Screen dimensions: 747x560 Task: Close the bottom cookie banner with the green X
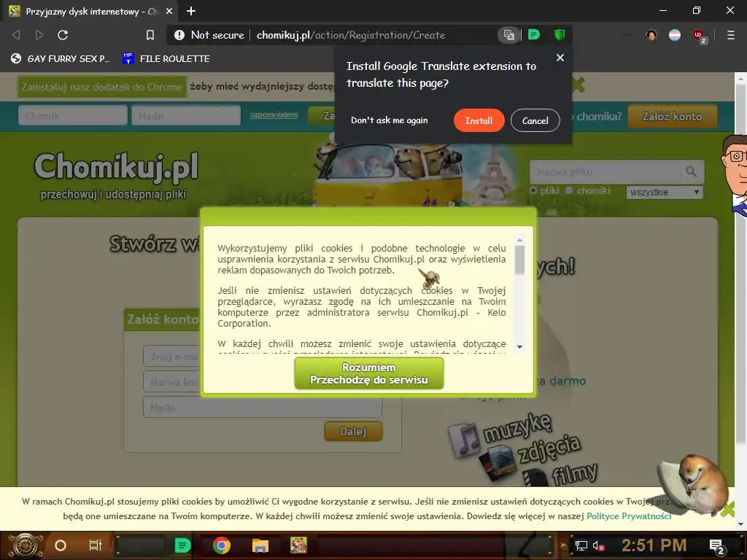click(729, 510)
